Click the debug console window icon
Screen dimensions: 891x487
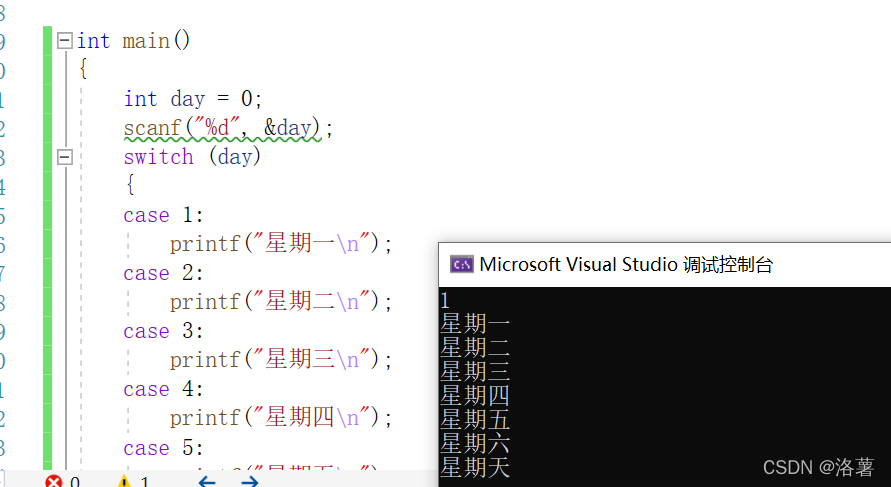coord(461,264)
